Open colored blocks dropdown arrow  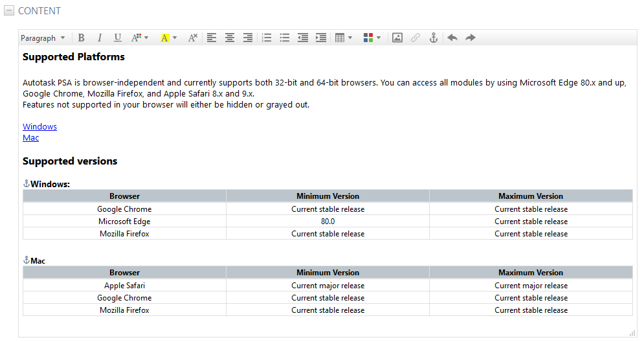(378, 38)
